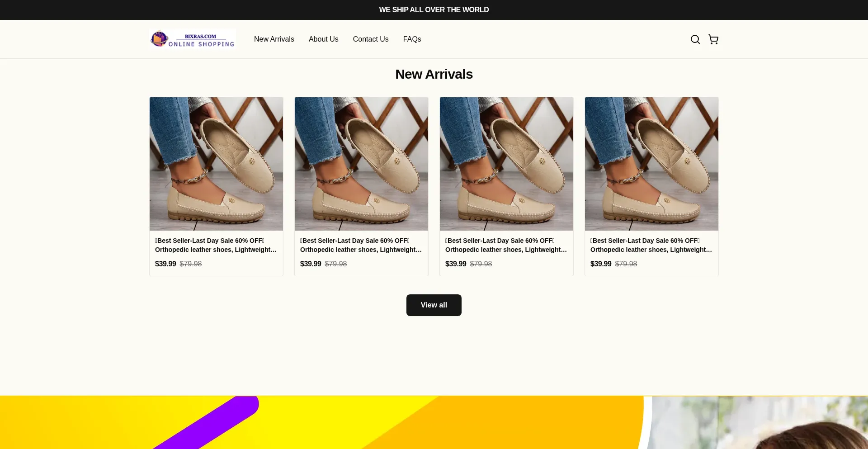Open the About Us page
This screenshot has width=868, height=449.
pyautogui.click(x=323, y=39)
